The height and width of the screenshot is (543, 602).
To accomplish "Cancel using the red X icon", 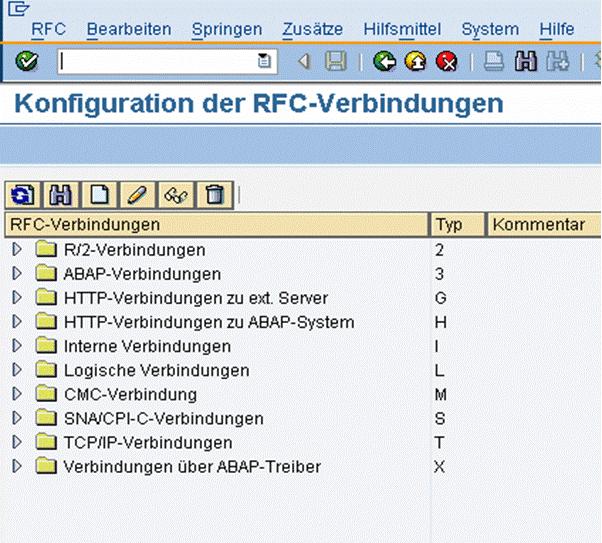I will 447,61.
